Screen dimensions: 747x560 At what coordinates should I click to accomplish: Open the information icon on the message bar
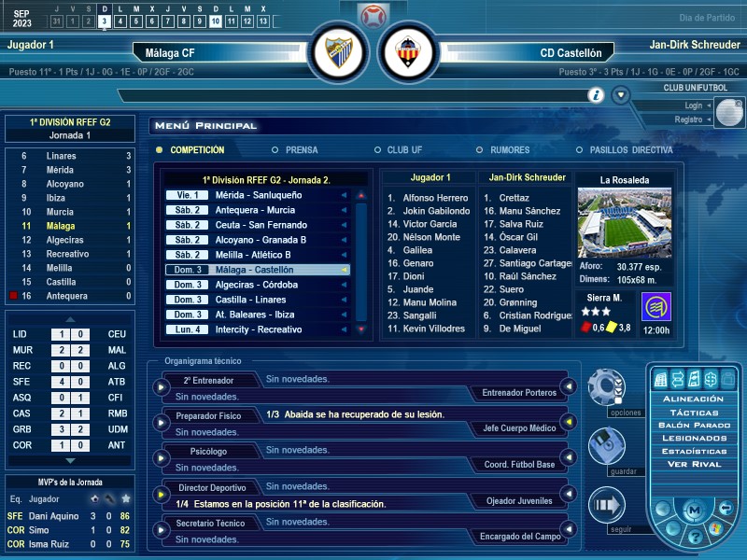tap(596, 95)
